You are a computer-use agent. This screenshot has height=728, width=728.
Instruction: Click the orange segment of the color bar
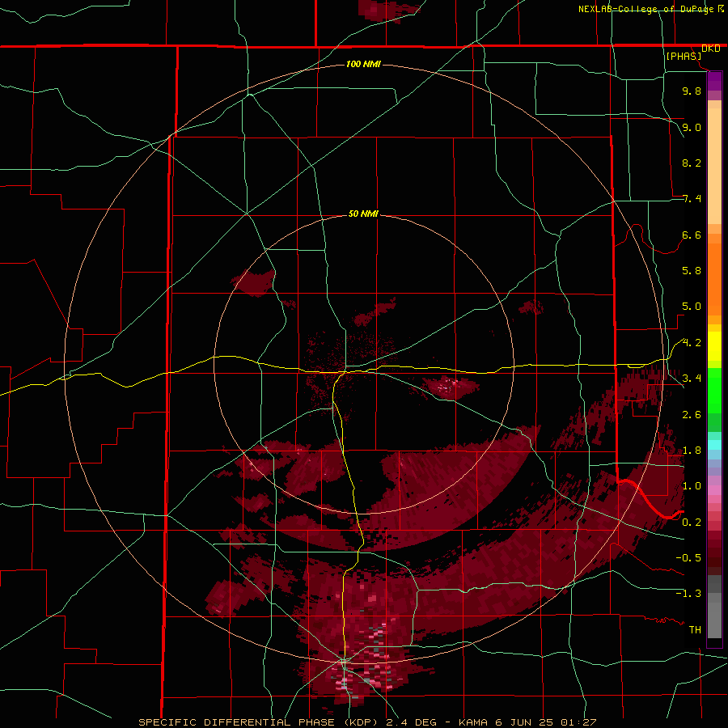pyautogui.click(x=714, y=278)
